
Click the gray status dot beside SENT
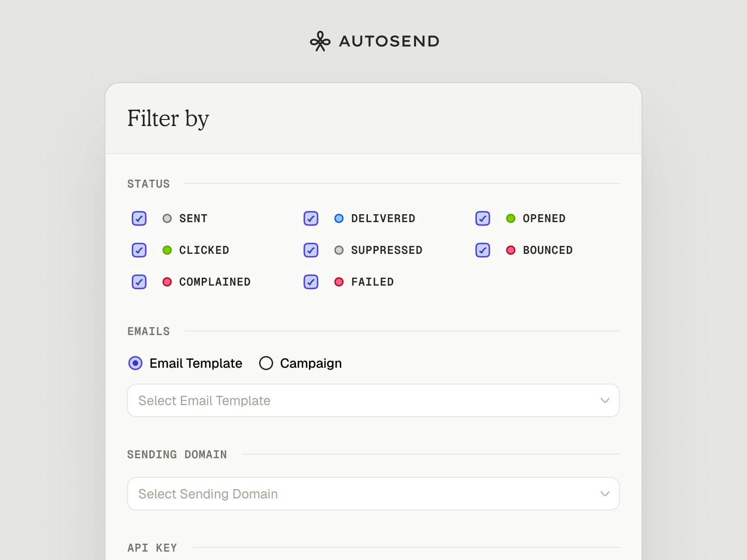pos(167,218)
